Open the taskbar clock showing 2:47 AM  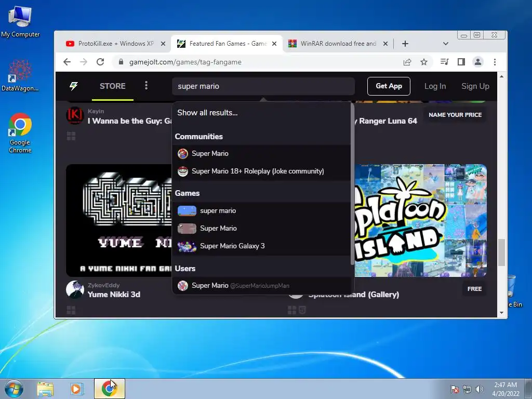[506, 389]
